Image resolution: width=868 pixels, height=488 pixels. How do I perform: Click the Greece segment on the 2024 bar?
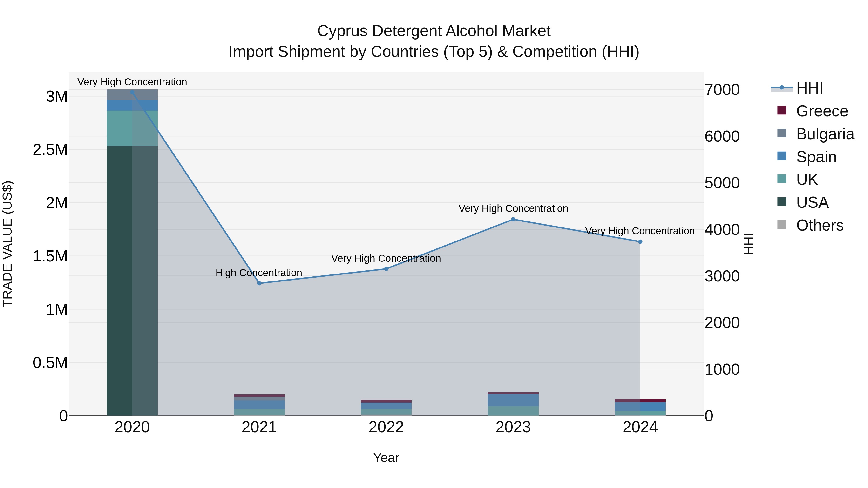pos(640,401)
